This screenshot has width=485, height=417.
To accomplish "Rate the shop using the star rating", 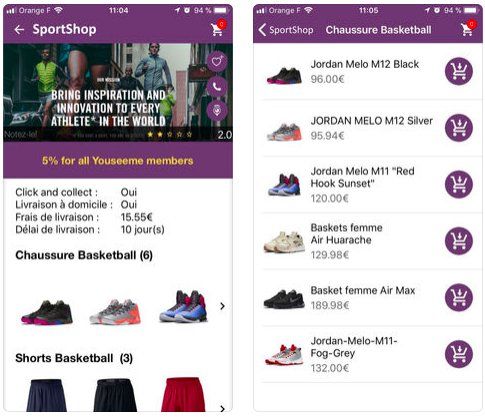I will click(x=170, y=135).
